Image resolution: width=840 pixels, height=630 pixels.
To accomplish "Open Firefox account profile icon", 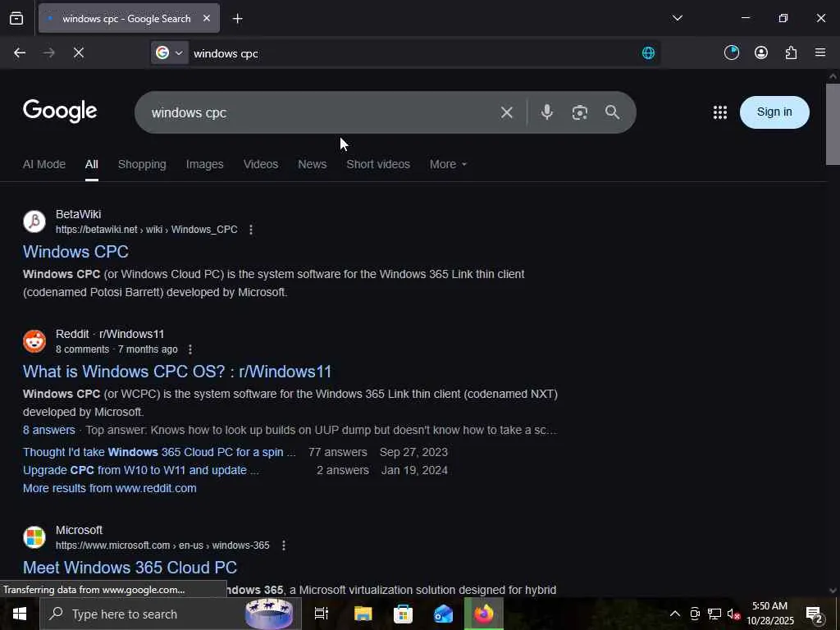I will pos(760,52).
